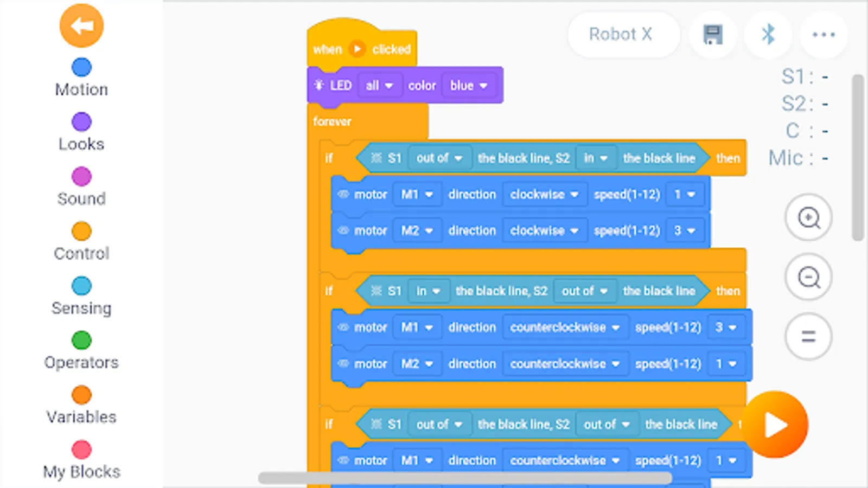Go back with the orange arrow button
The width and height of the screenshot is (868, 488).
(x=81, y=25)
